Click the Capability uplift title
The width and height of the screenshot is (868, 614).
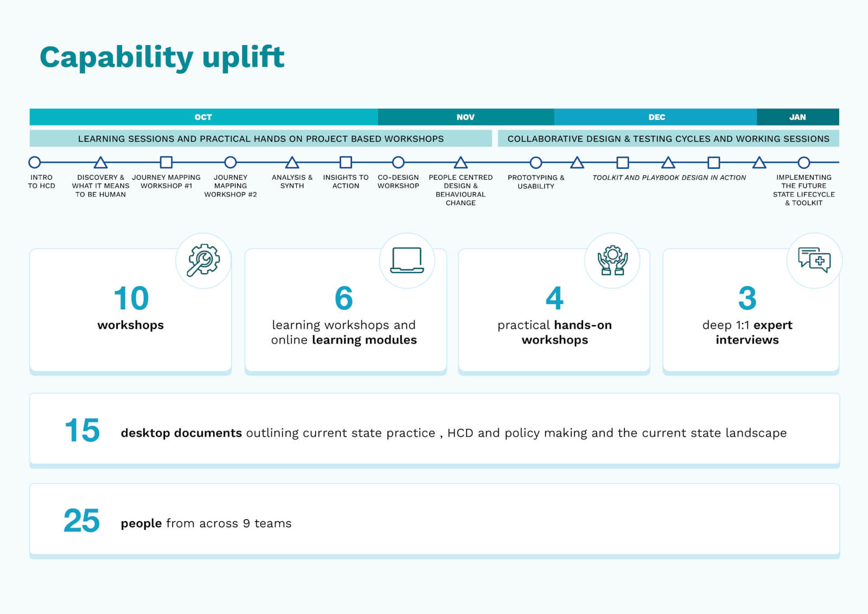click(162, 57)
